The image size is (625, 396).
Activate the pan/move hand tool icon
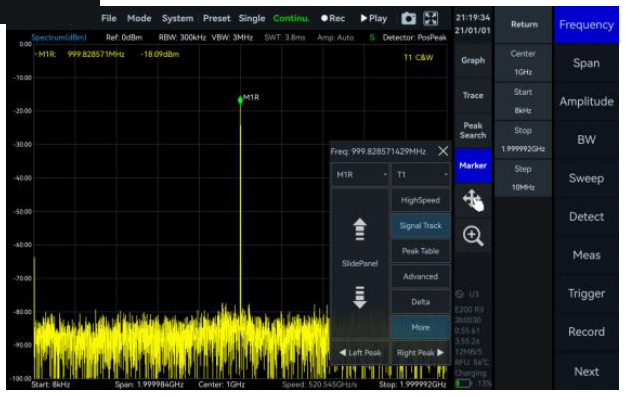tap(473, 200)
